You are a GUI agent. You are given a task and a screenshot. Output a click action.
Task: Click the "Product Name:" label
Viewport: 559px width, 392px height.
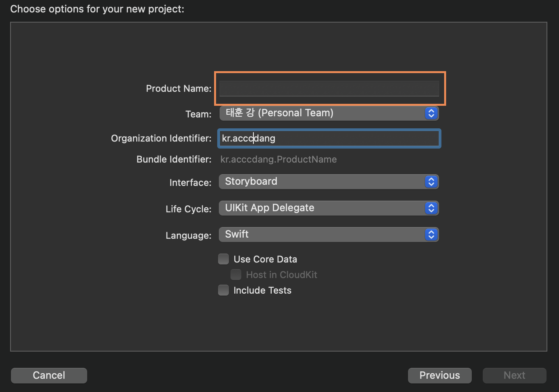179,89
